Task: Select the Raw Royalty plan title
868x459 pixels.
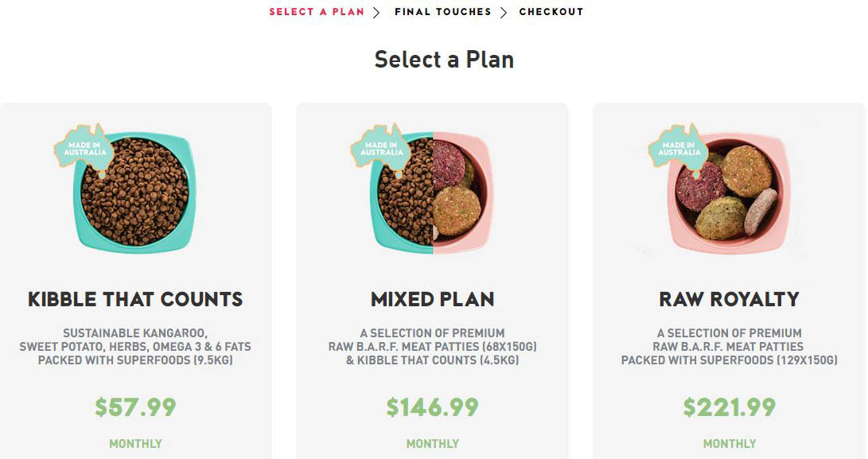Action: pos(730,299)
